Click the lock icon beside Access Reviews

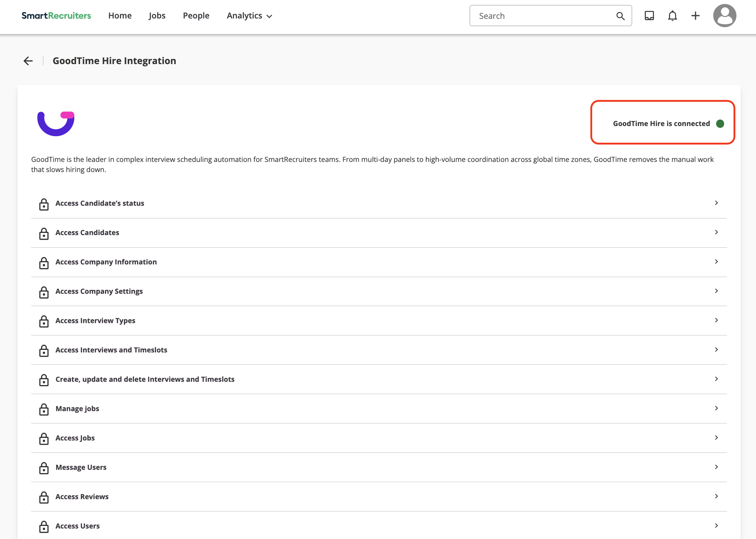(44, 497)
